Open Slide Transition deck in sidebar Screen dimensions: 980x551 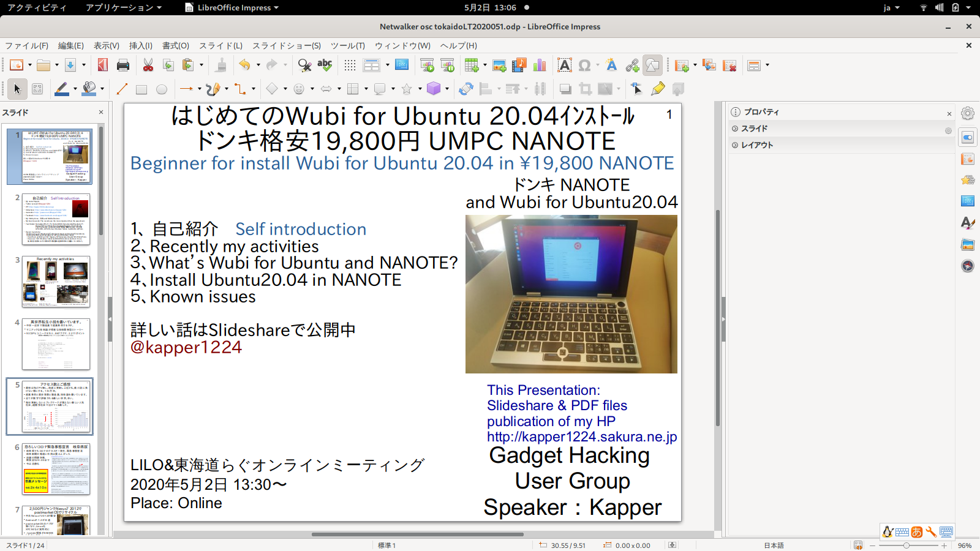click(x=968, y=159)
